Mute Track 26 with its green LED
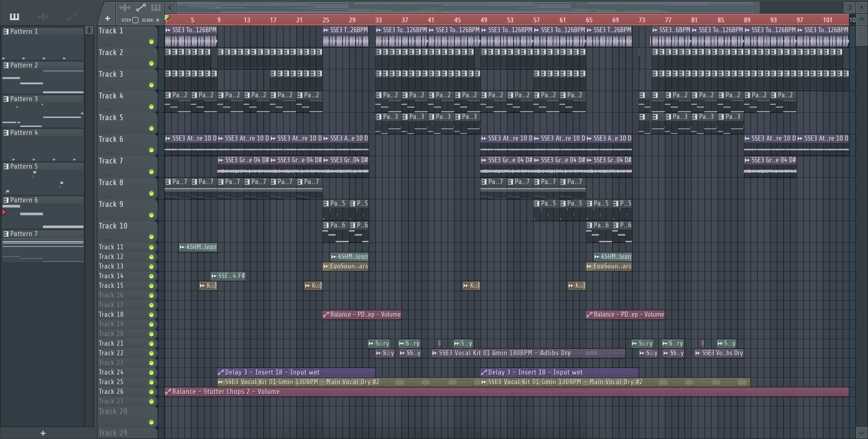Viewport: 868px width, 439px height. coord(151,391)
